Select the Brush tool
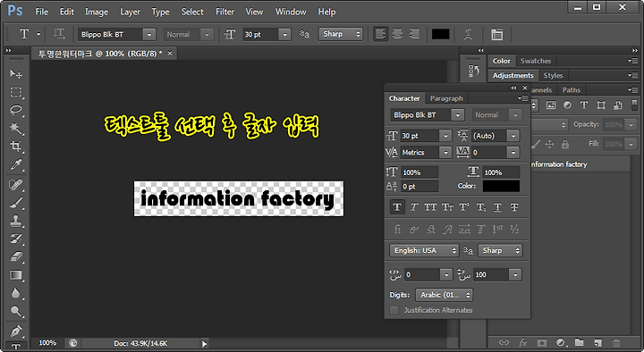The width and height of the screenshot is (644, 352). (x=16, y=203)
